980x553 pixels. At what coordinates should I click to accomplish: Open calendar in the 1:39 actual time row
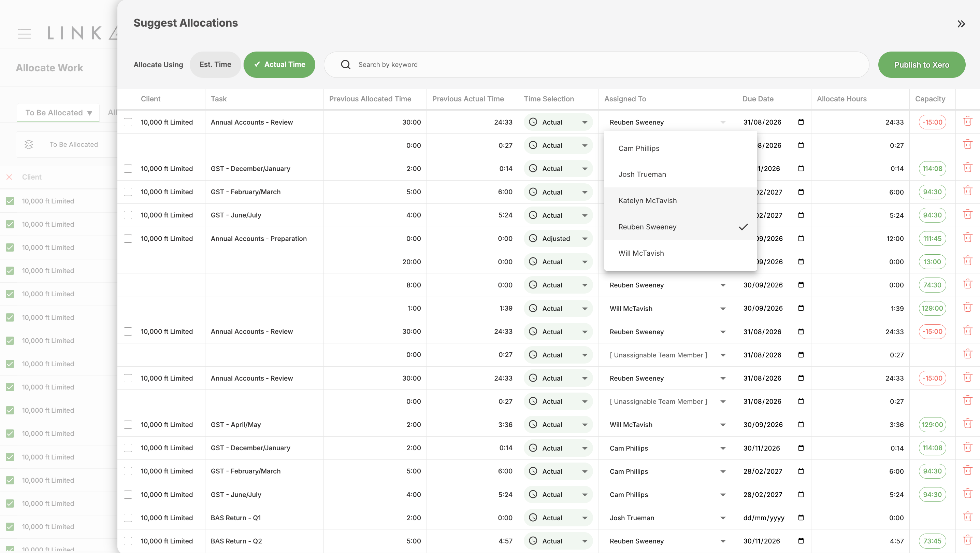pos(801,308)
